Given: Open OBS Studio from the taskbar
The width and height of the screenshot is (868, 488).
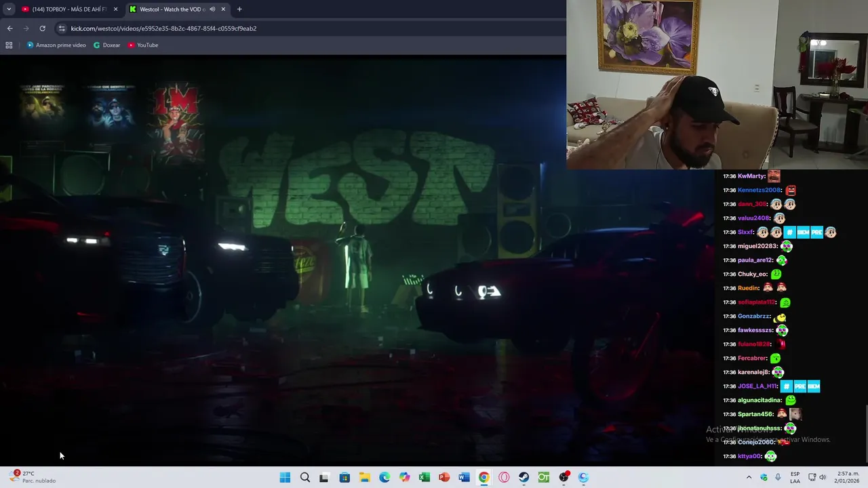Looking at the screenshot, I should (x=564, y=477).
